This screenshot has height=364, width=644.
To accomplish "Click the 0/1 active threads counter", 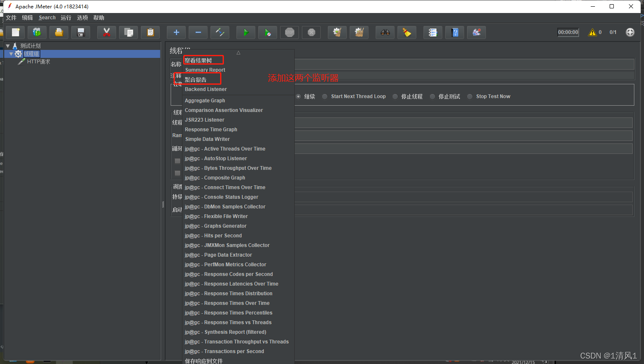I will [613, 32].
